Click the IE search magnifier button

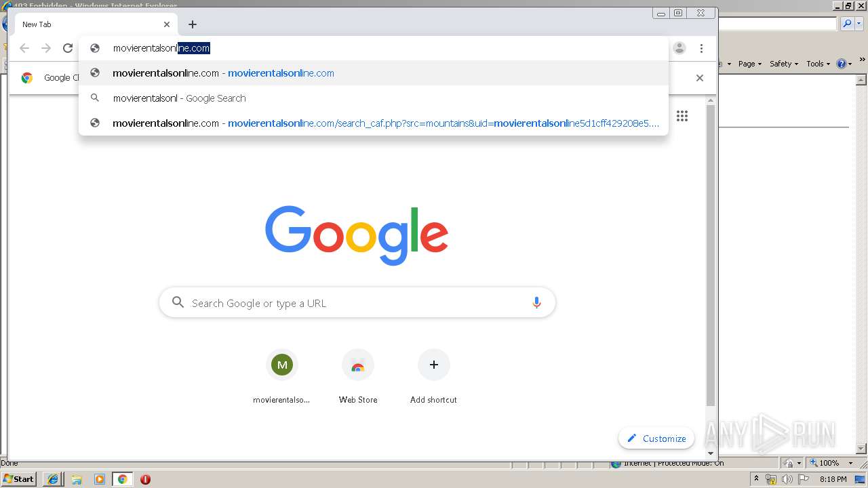tap(846, 24)
